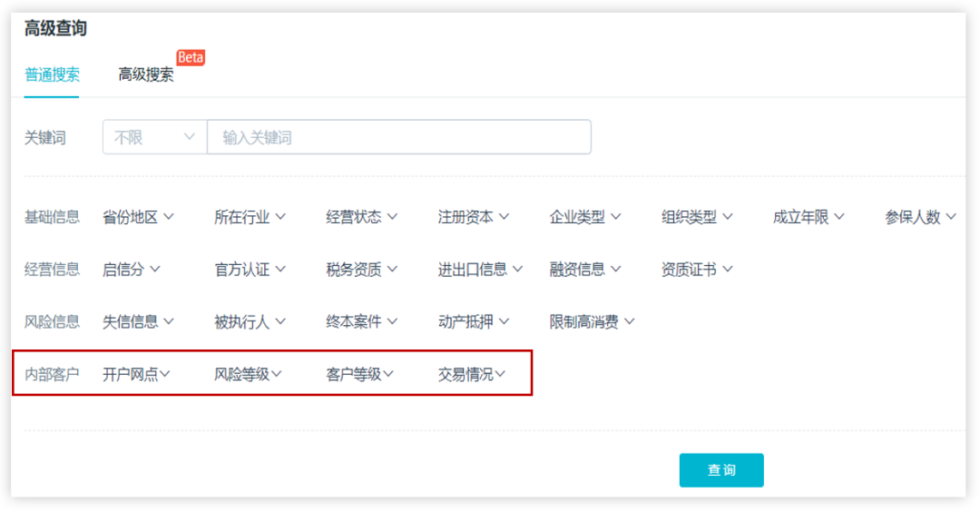
Task: Focus the 输入关键词 input field
Action: (398, 137)
